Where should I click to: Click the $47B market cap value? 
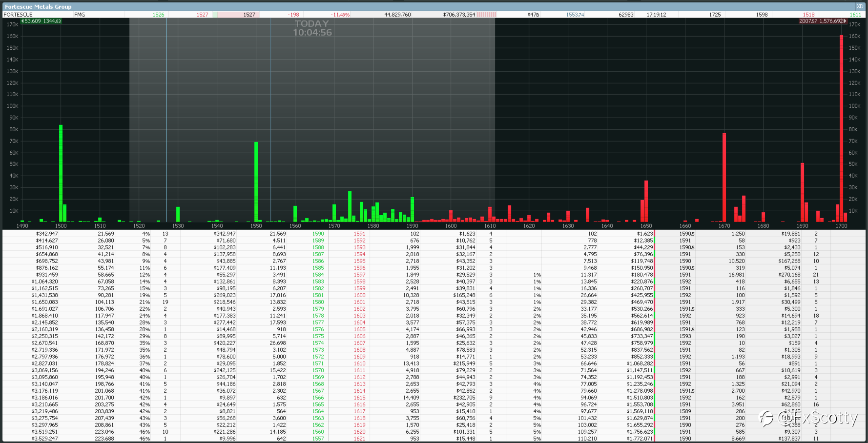[533, 15]
